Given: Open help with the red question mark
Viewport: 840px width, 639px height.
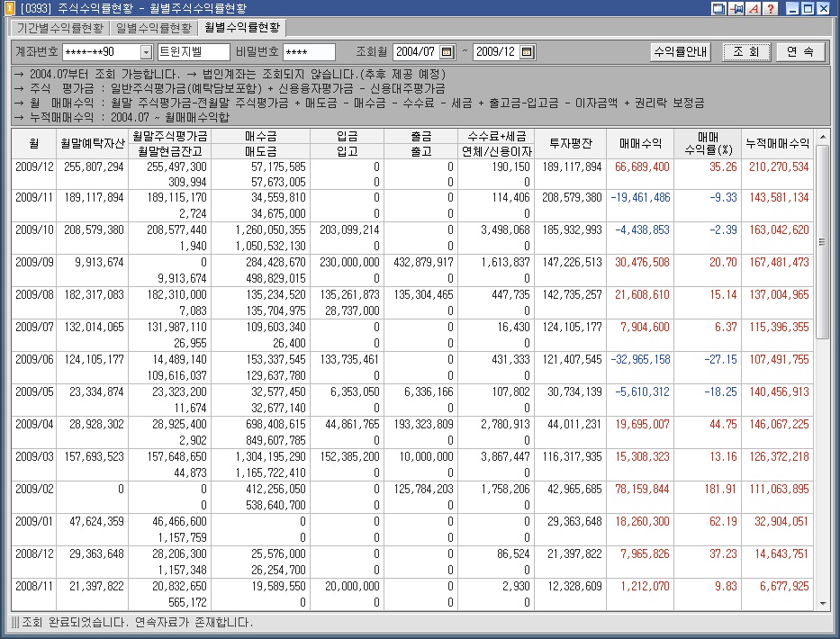Looking at the screenshot, I should point(768,9).
